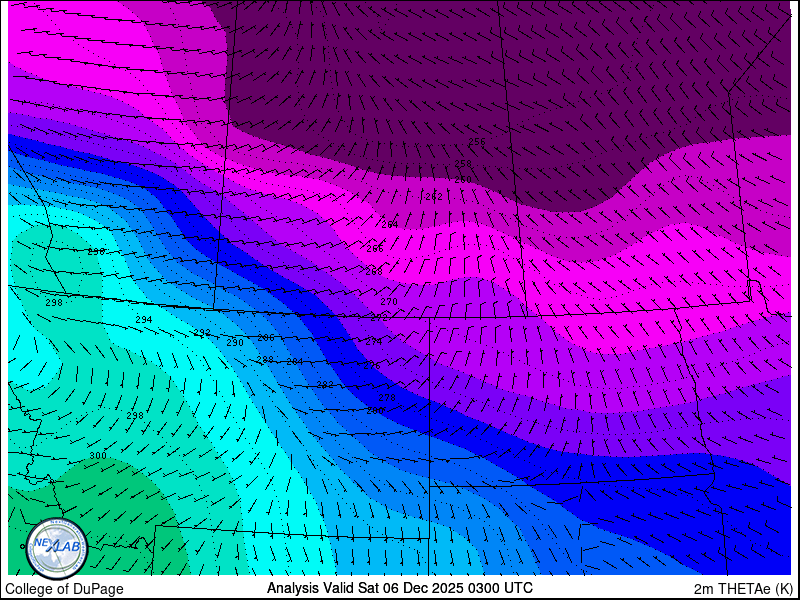Click the 258 contour label

tap(463, 164)
